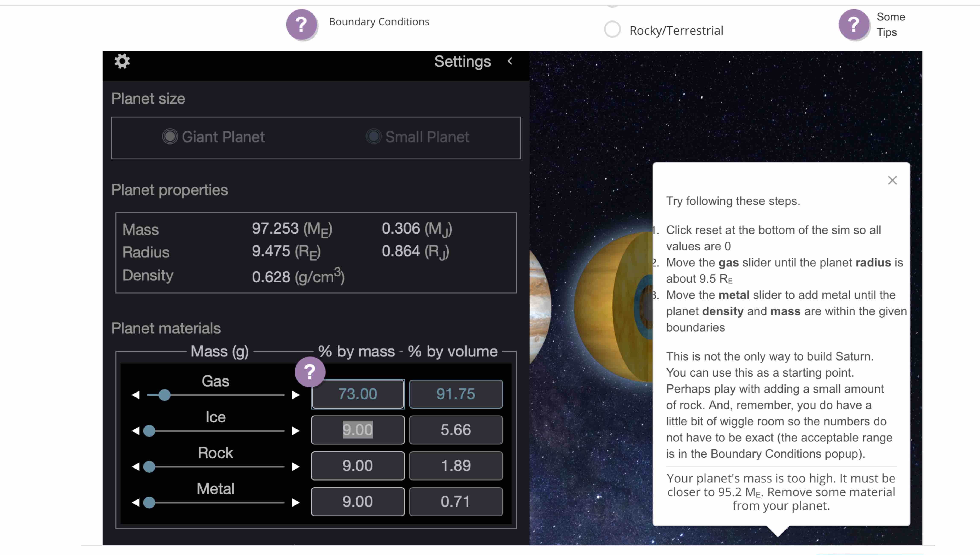Click the Ice percent by mass field

point(358,430)
